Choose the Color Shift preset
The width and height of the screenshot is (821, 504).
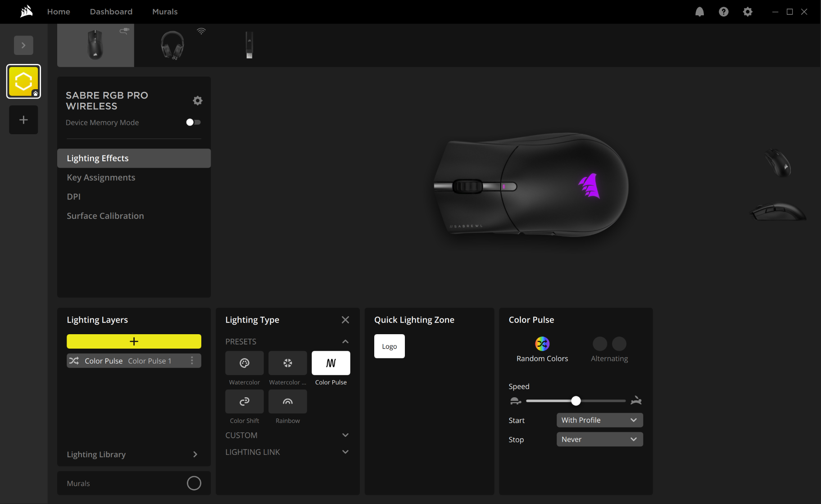click(244, 401)
